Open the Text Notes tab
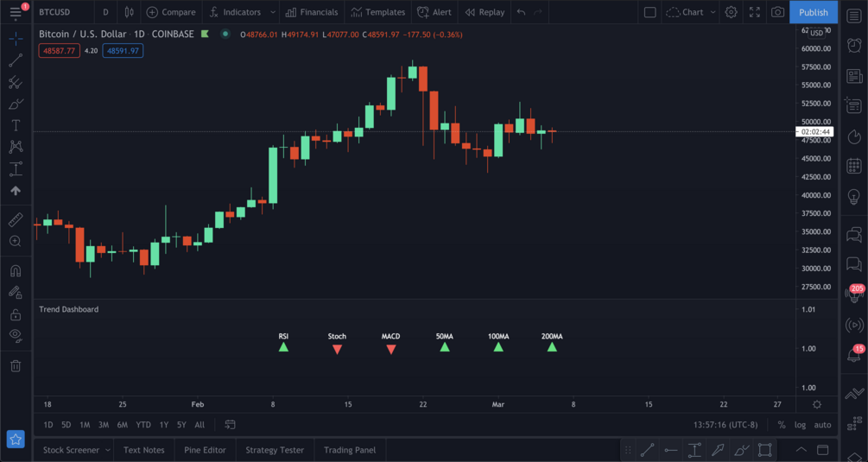868x462 pixels. pyautogui.click(x=144, y=450)
